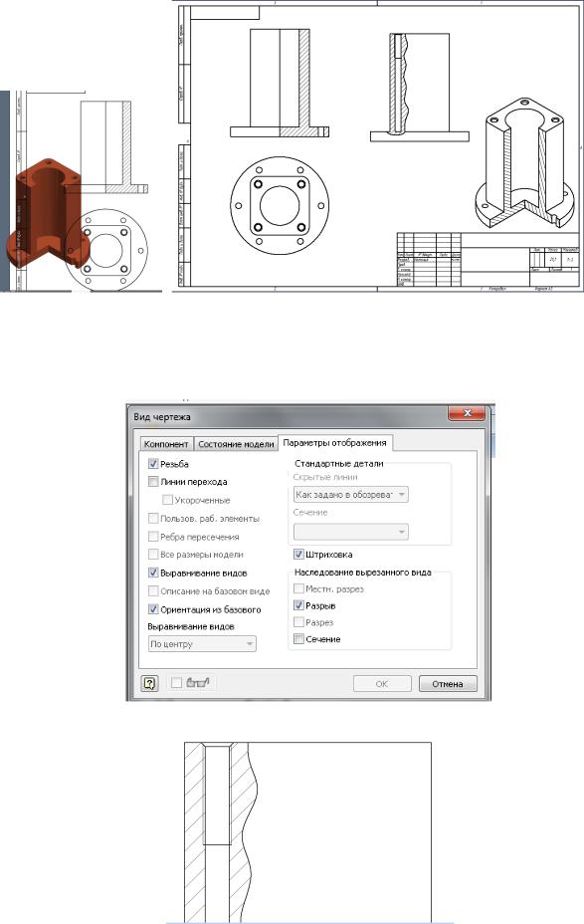Expand the По центру alignment dropdown
Image resolution: width=584 pixels, height=924 pixels.
pos(202,644)
